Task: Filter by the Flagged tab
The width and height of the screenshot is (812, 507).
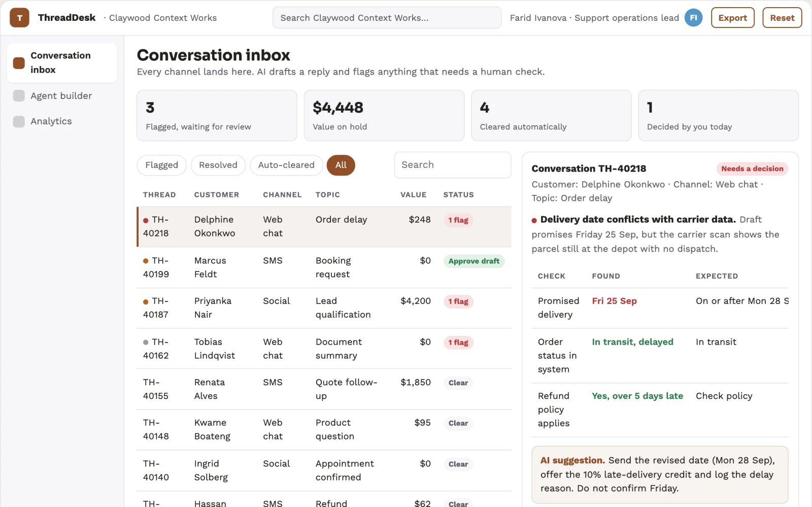Action: (x=161, y=165)
